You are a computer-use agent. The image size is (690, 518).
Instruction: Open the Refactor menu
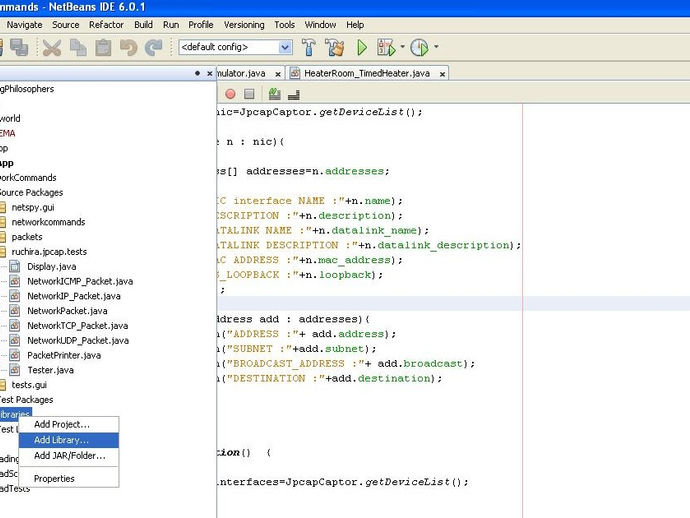(106, 25)
